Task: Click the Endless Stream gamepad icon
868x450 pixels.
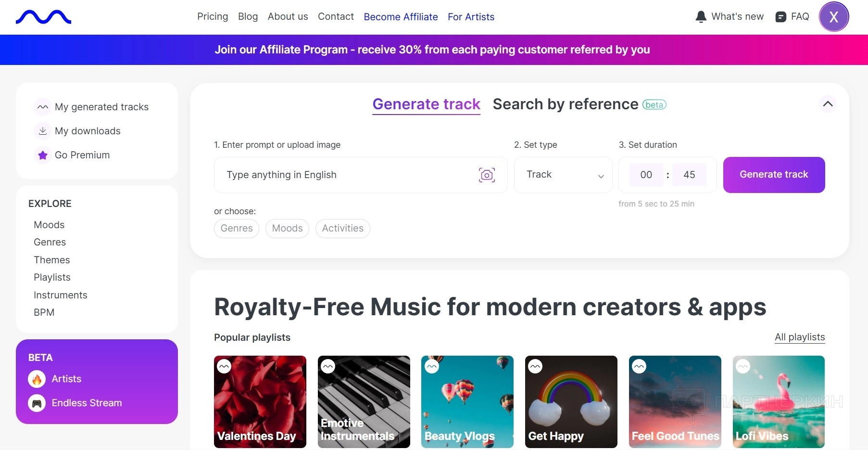Action: [x=37, y=403]
